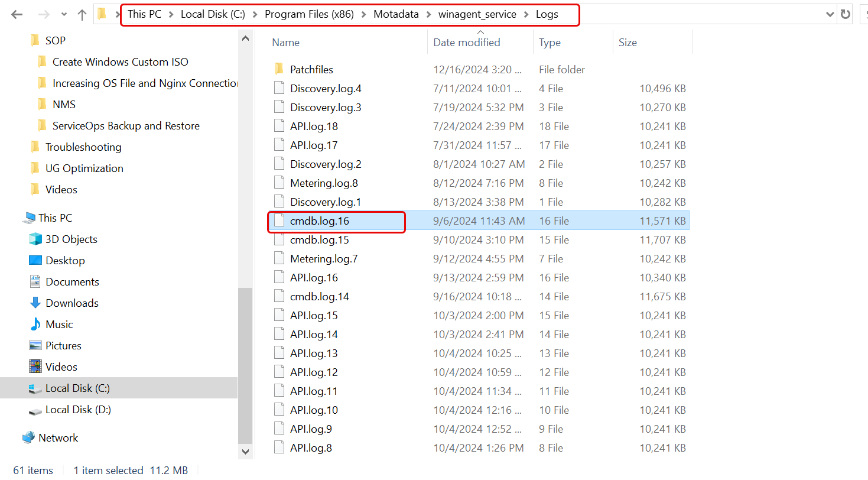Click the Forward navigation arrow
This screenshot has width=868, height=480.
pos(43,14)
